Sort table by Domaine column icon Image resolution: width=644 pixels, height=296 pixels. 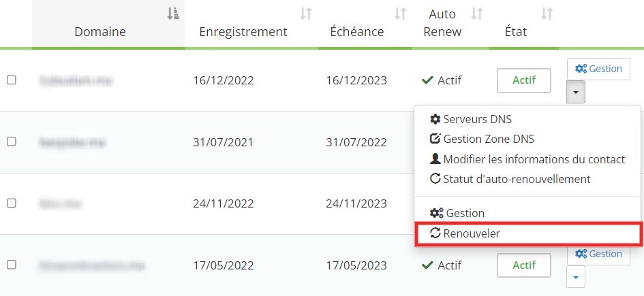click(173, 13)
